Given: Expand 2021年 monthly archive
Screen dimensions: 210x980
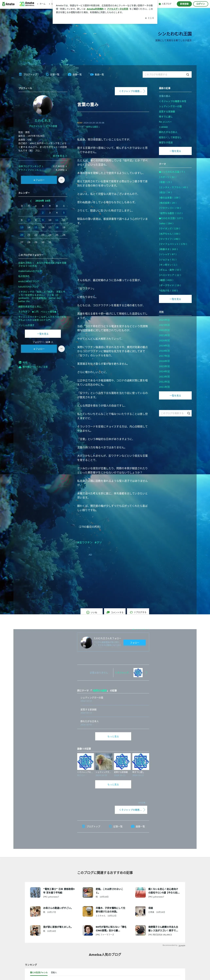Looking at the screenshot, I should [x=164, y=335].
